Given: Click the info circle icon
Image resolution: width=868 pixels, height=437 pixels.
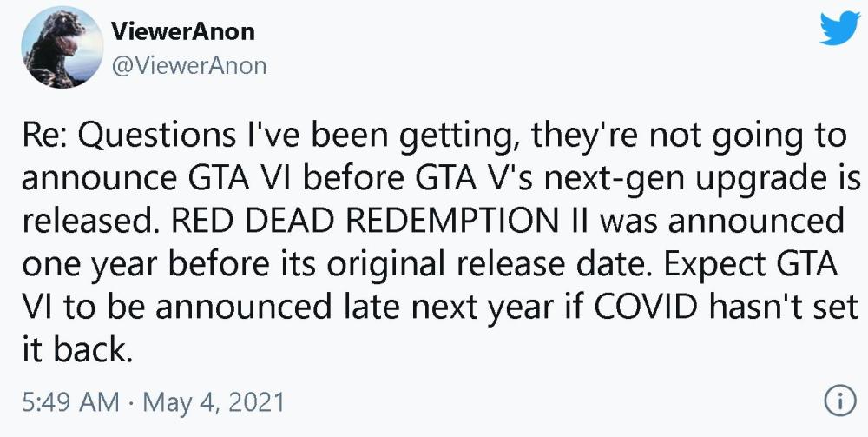Looking at the screenshot, I should [x=837, y=401].
